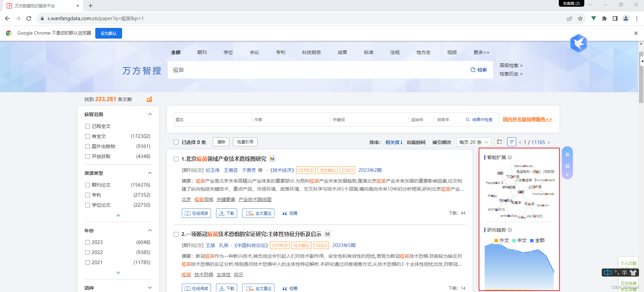644x292 pixels.
Task: Cite the first result with 引用
Action: (x=290, y=213)
